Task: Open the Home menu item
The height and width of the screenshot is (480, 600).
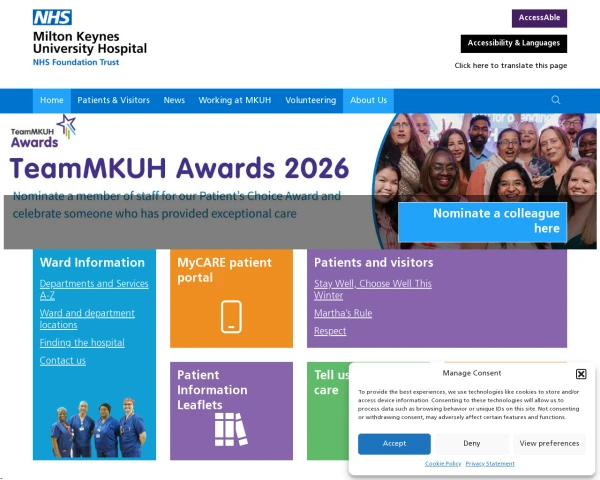Action: pyautogui.click(x=52, y=100)
